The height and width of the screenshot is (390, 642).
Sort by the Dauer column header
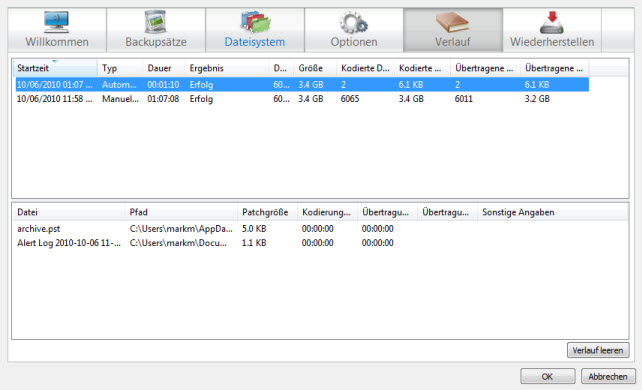[164, 68]
